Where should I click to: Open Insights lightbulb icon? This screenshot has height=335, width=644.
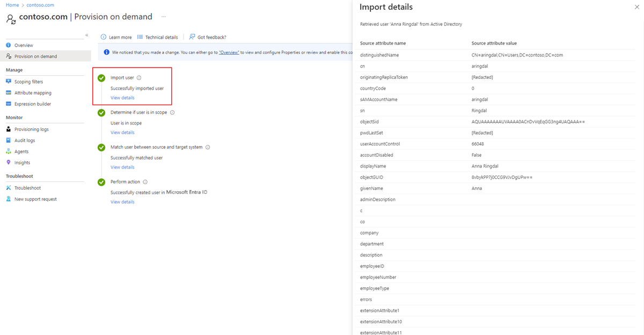point(9,163)
